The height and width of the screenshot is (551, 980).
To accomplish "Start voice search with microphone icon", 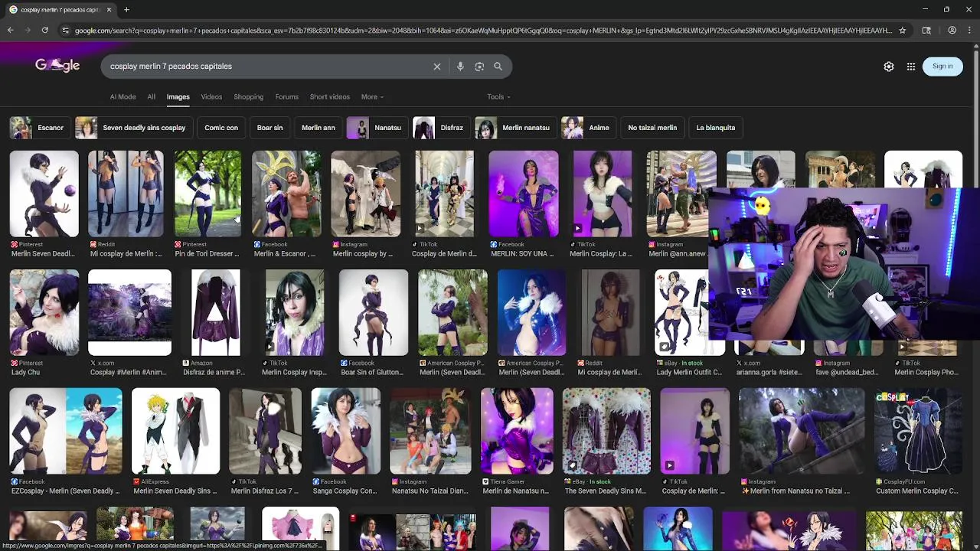I will 460,67.
